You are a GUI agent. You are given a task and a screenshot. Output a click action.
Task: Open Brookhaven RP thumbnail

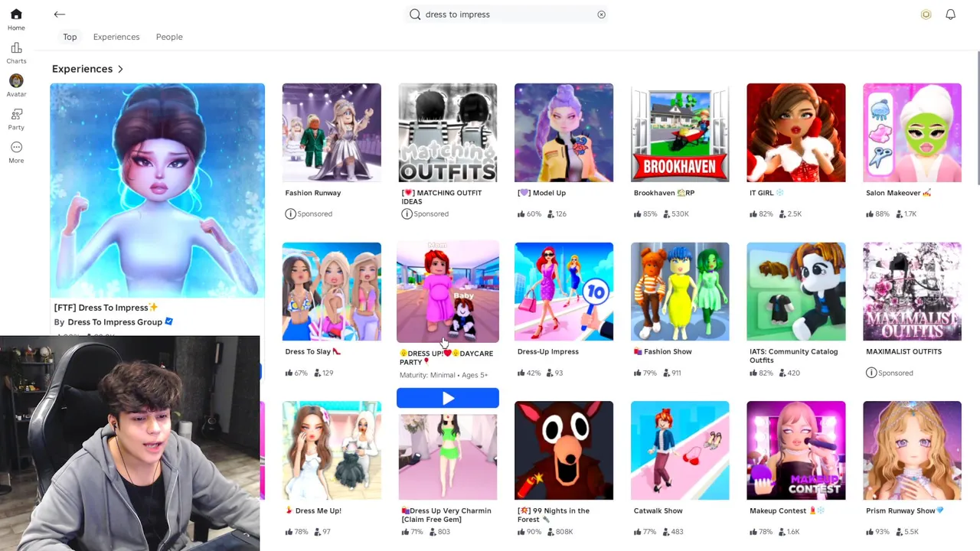(x=680, y=132)
